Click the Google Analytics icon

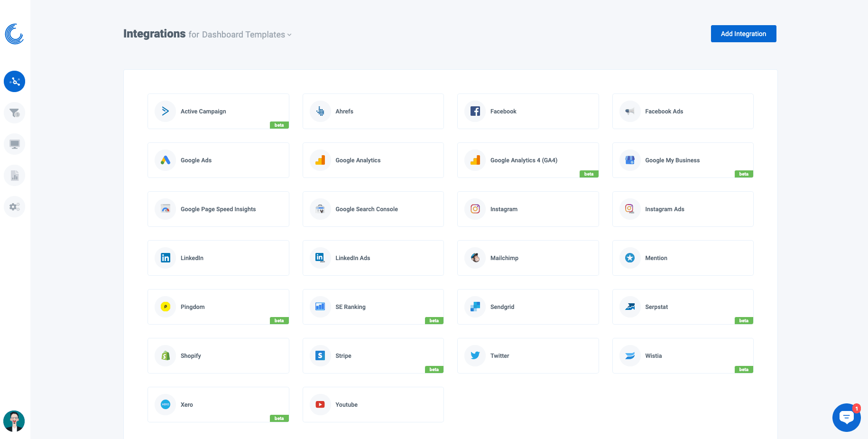[x=320, y=160]
